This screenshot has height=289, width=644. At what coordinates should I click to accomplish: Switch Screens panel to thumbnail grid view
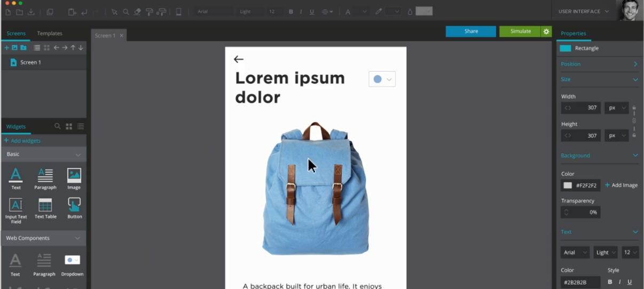(x=46, y=48)
